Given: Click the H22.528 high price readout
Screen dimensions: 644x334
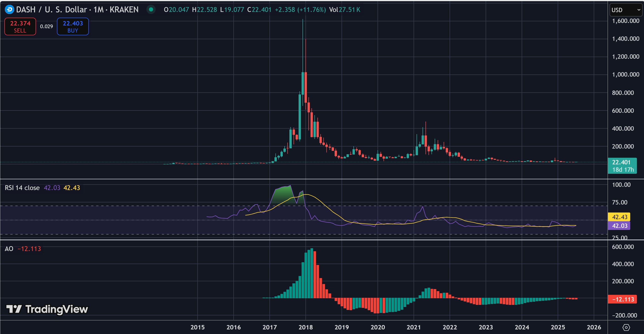Looking at the screenshot, I should 204,9.
